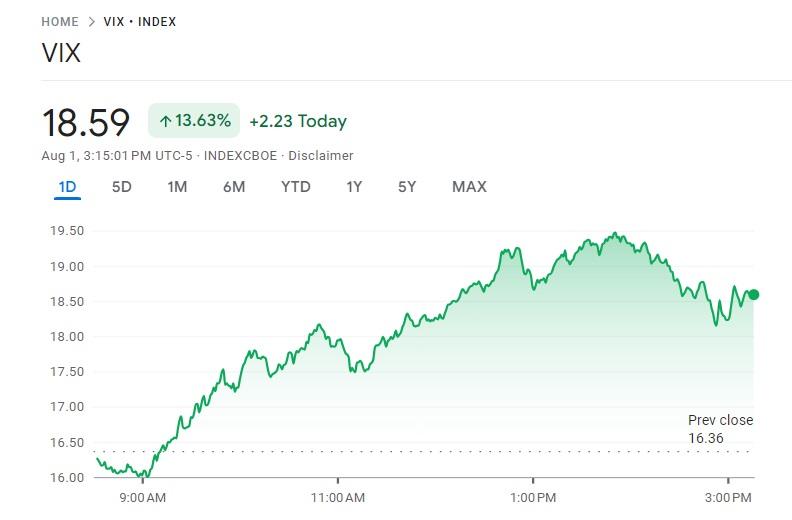Select the MAX range tab
Screen dimensions: 792x520
[x=469, y=186]
